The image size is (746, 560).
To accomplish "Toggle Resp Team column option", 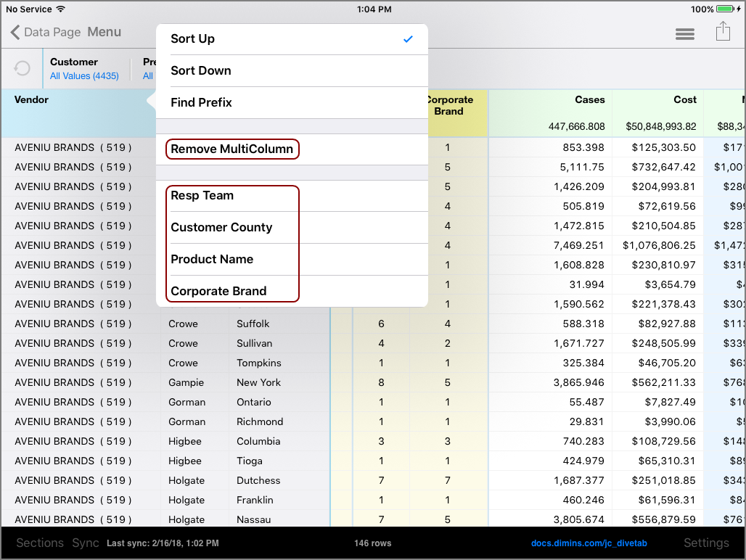I will coord(232,196).
